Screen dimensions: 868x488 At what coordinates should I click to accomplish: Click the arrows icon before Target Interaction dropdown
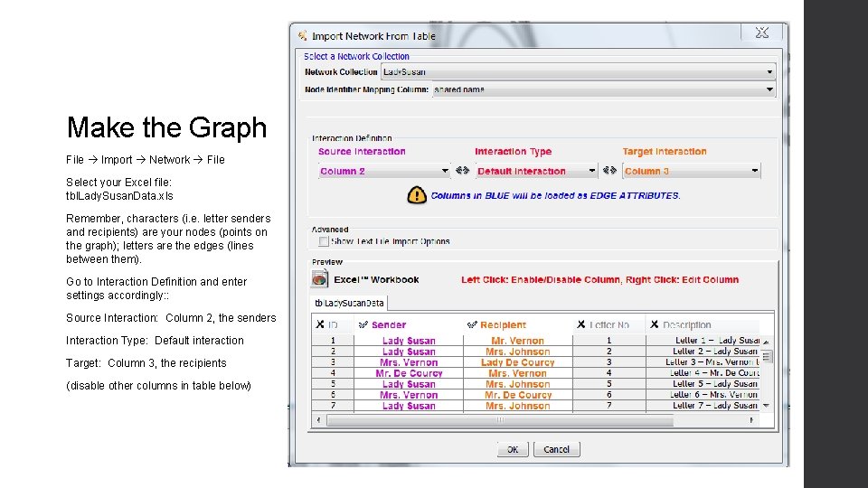click(609, 171)
